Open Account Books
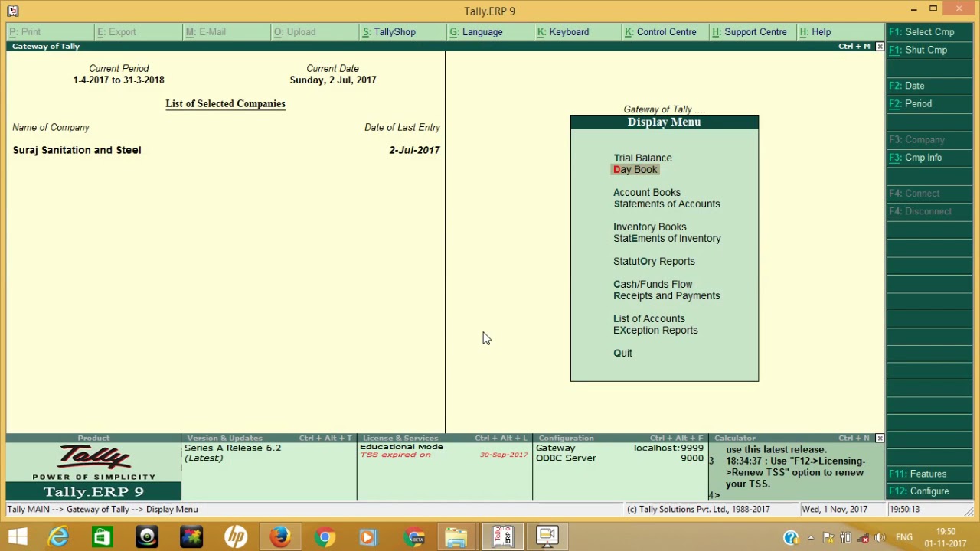 tap(647, 192)
